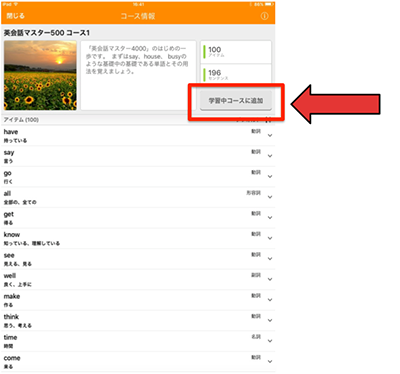Click the 196 センテンス count box
The width and height of the screenshot is (400, 374).
click(236, 74)
